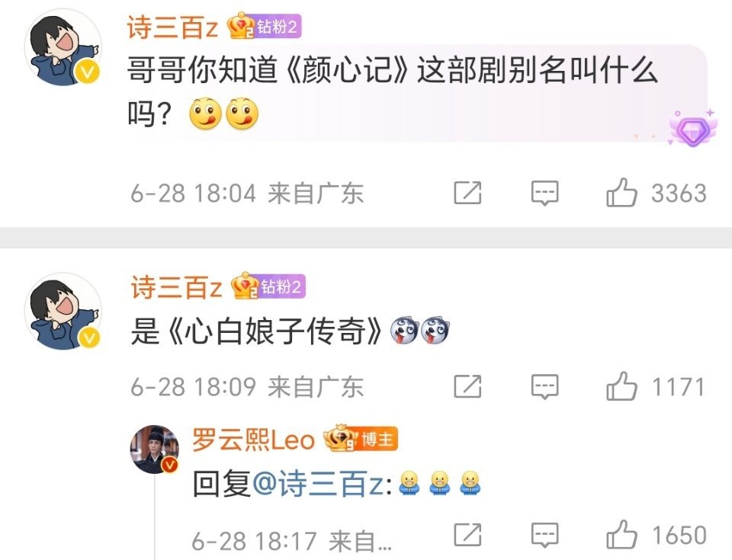The image size is (732, 560).
Task: Tap 诗三百z's avatar on the second comment
Action: [63, 312]
